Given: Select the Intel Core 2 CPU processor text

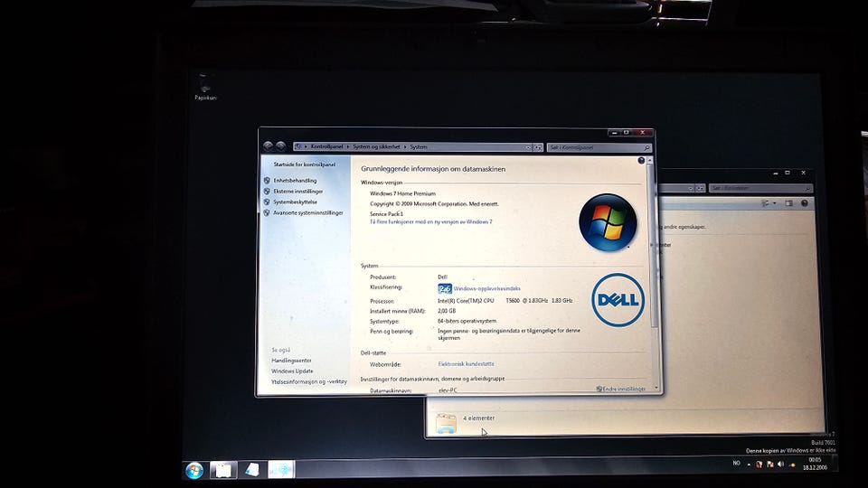Looking at the screenshot, I should [505, 300].
